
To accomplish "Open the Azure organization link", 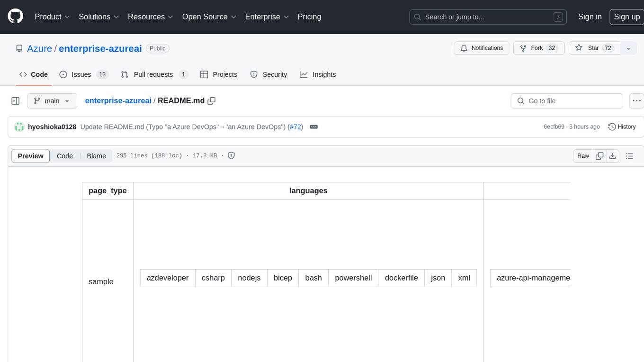I will coord(39,48).
